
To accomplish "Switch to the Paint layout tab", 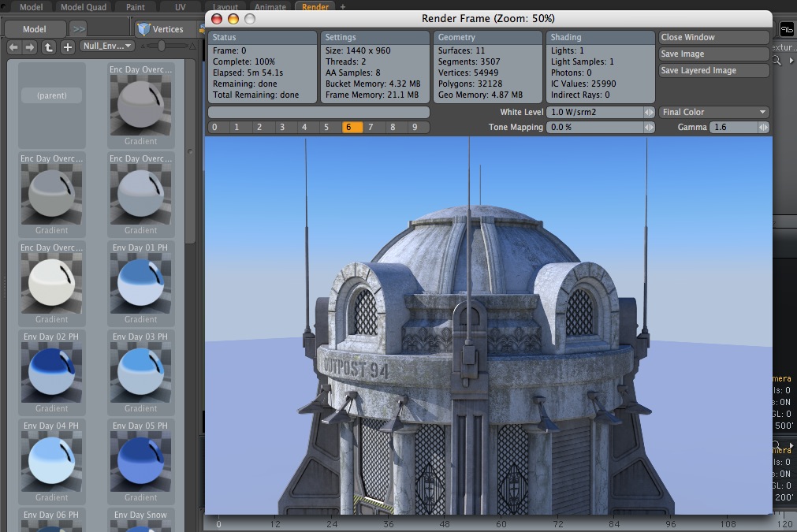I will click(x=136, y=7).
